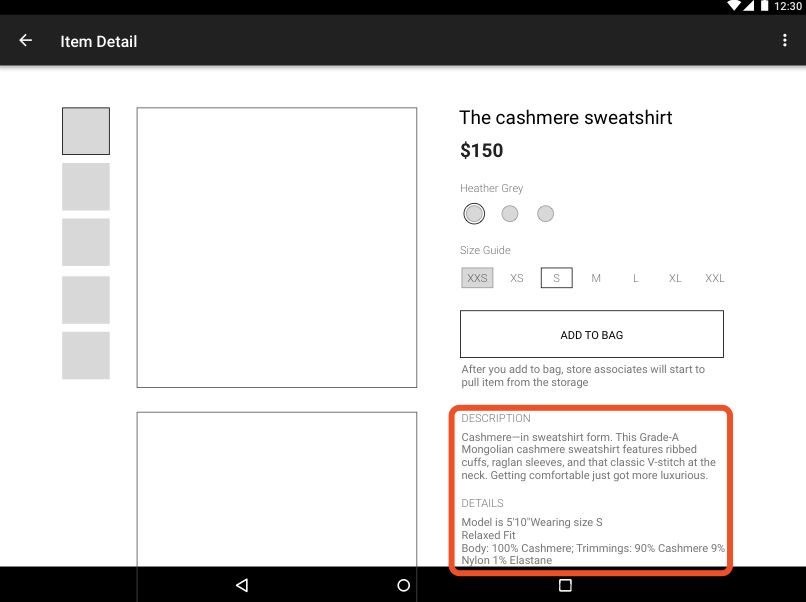
Task: Click the store associates note under Add to Bag
Action: (x=583, y=376)
